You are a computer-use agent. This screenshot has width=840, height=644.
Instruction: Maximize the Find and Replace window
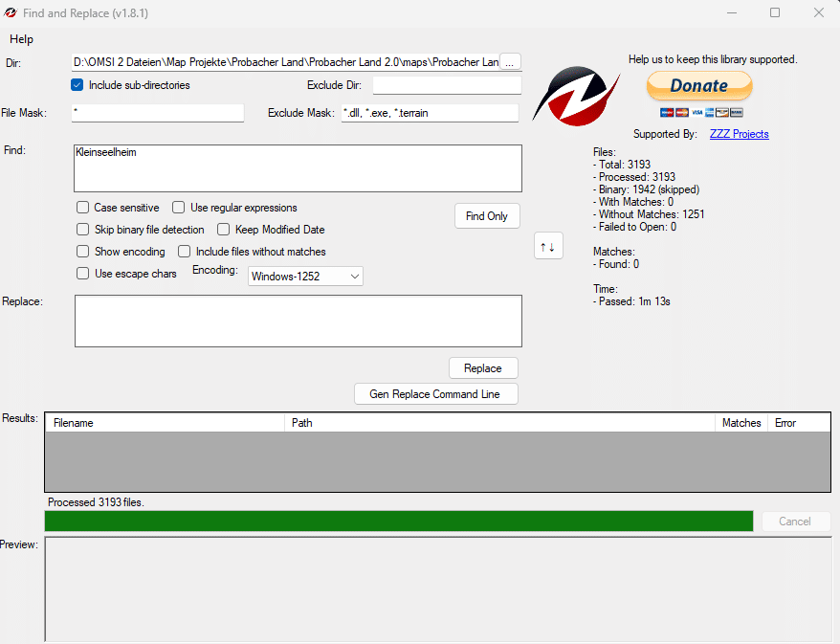coord(775,13)
